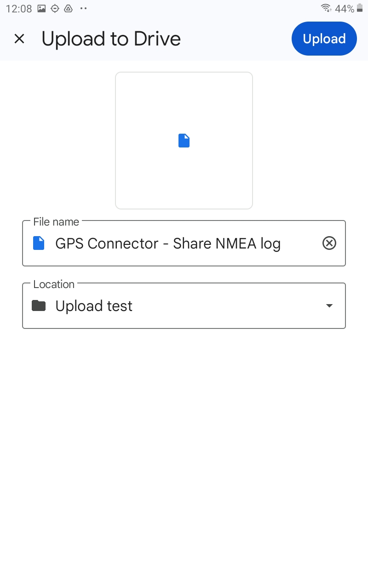Tap the GPS location icon in the status bar
Screen dimensions: 368x588
pyautogui.click(x=55, y=8)
